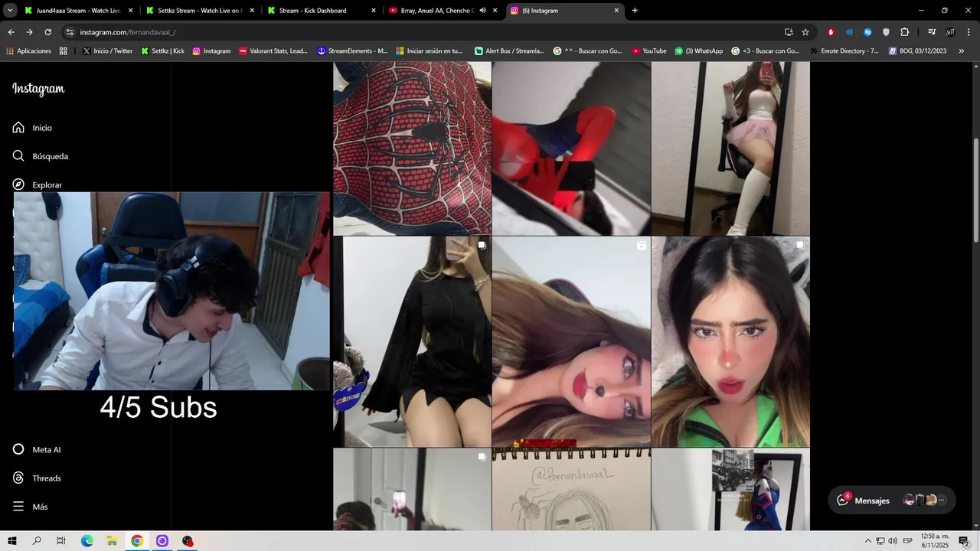Viewport: 980px width, 551px height.
Task: Open the pink skirt mirror photo post
Action: [x=730, y=148]
